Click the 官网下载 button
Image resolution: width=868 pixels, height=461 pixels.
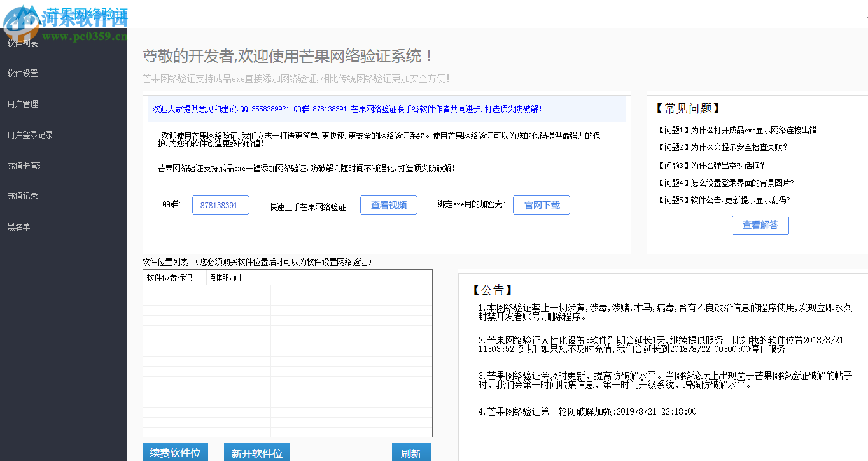(x=541, y=205)
